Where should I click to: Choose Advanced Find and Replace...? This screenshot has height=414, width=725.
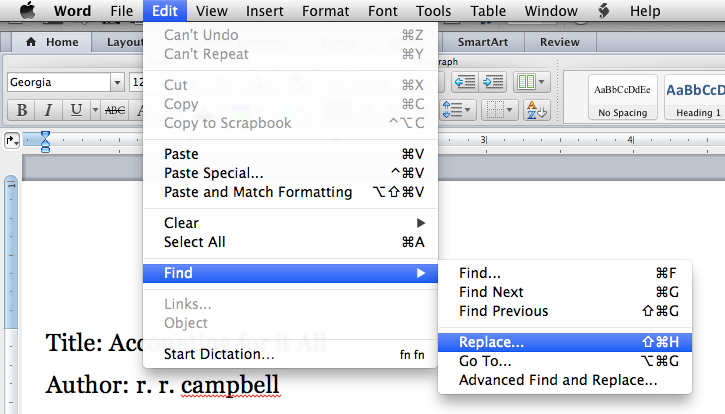[565, 380]
